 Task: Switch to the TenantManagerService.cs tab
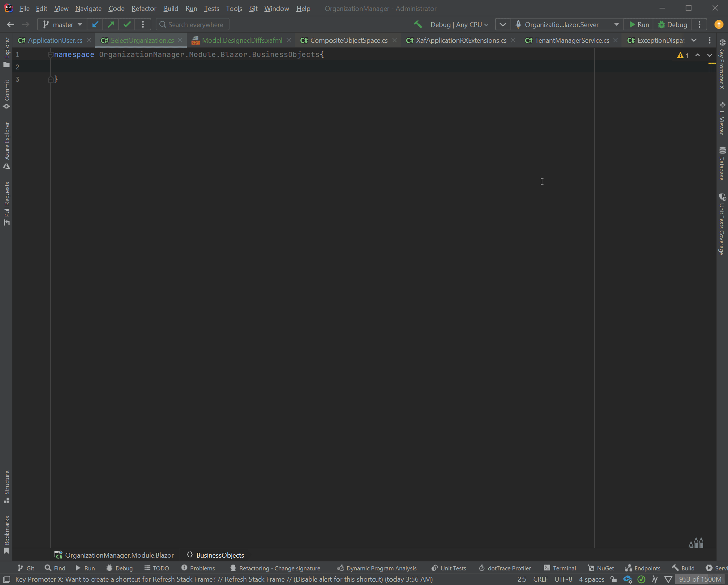point(572,40)
